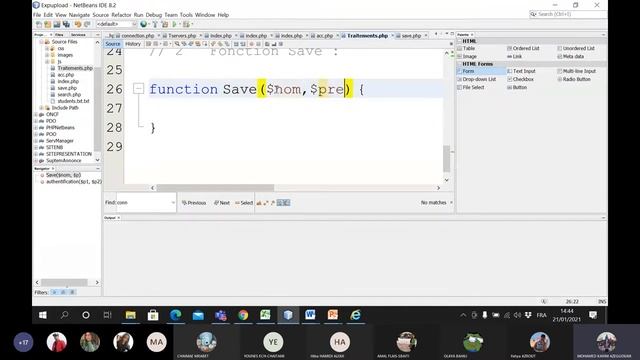Viewport: 640px width, 360px height.
Task: Select Text Input item in palette
Action: (521, 71)
